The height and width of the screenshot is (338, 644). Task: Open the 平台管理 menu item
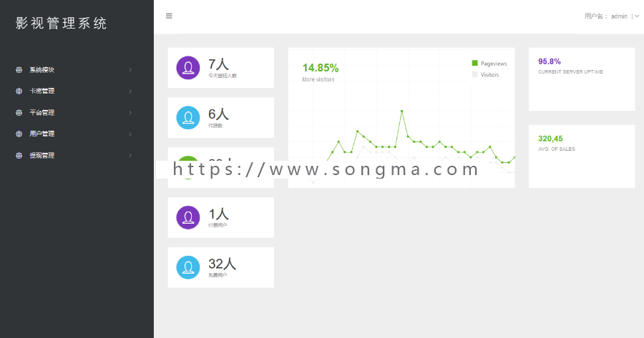(x=42, y=113)
